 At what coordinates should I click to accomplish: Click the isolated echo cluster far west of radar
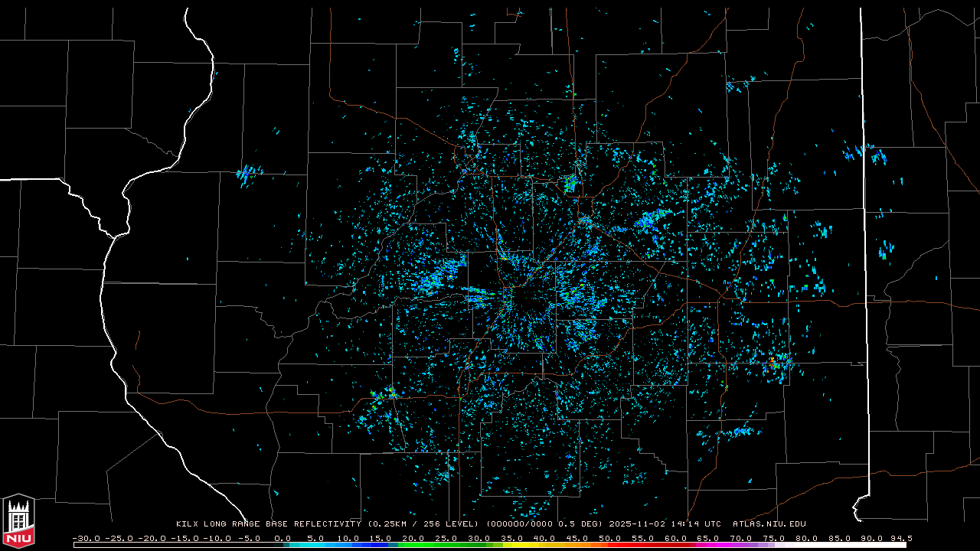click(x=248, y=174)
